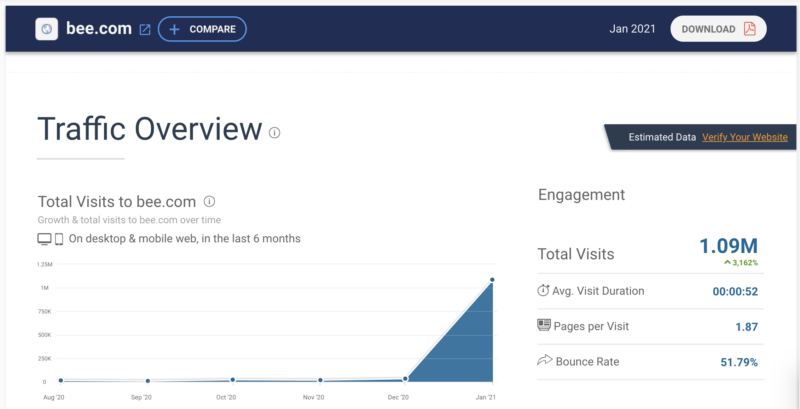
Task: Click info icon next to Total Visits to bee.com
Action: tap(209, 201)
